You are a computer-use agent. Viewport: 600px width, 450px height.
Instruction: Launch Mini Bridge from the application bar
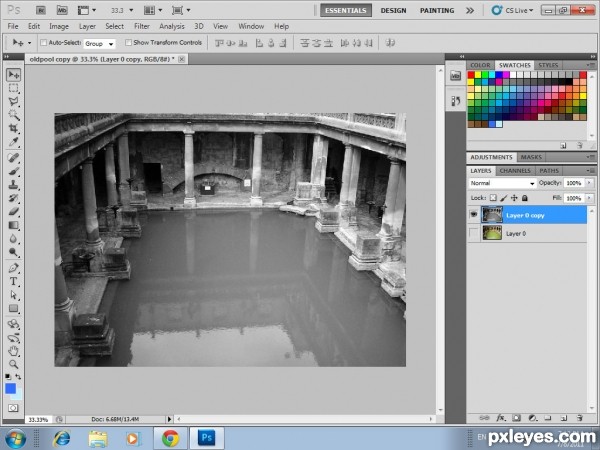[62, 10]
